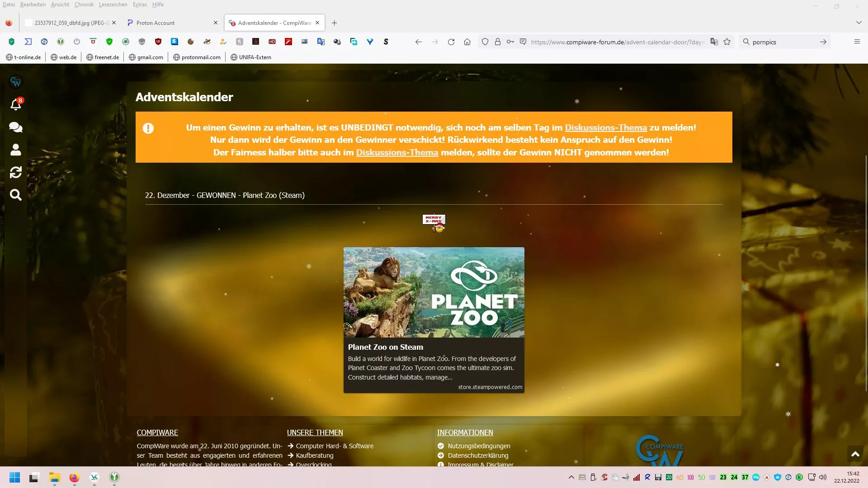The height and width of the screenshot is (488, 868).
Task: Reload the current page
Action: pos(451,42)
